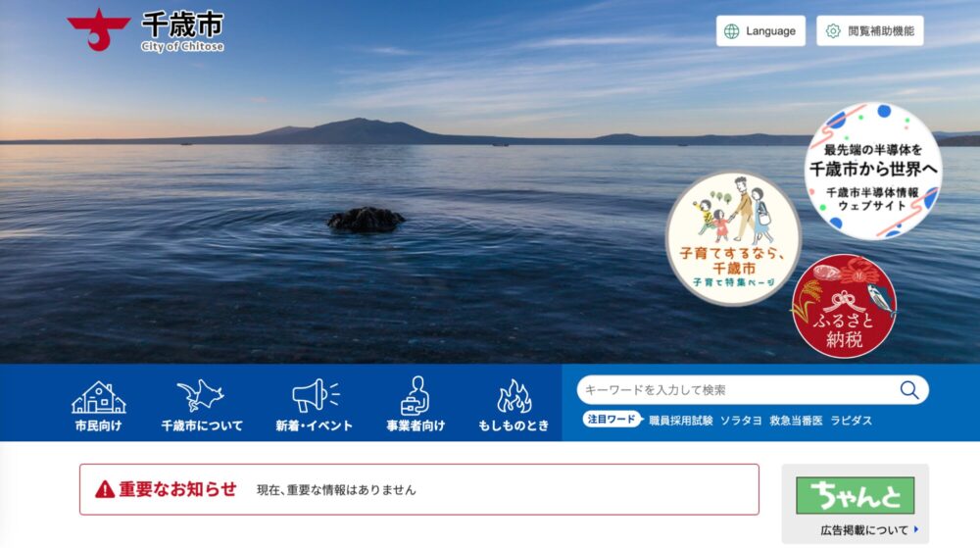Open the Language selection button
Image resolution: width=980 pixels, height=548 pixels.
[x=760, y=31]
